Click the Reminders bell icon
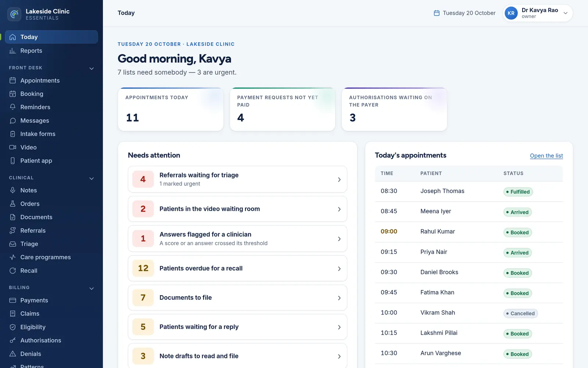The width and height of the screenshot is (588, 368). (x=12, y=107)
